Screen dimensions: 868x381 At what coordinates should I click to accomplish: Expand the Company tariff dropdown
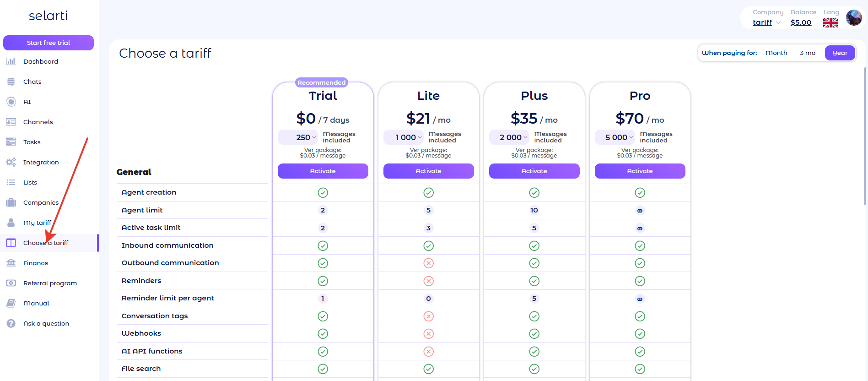coord(766,22)
